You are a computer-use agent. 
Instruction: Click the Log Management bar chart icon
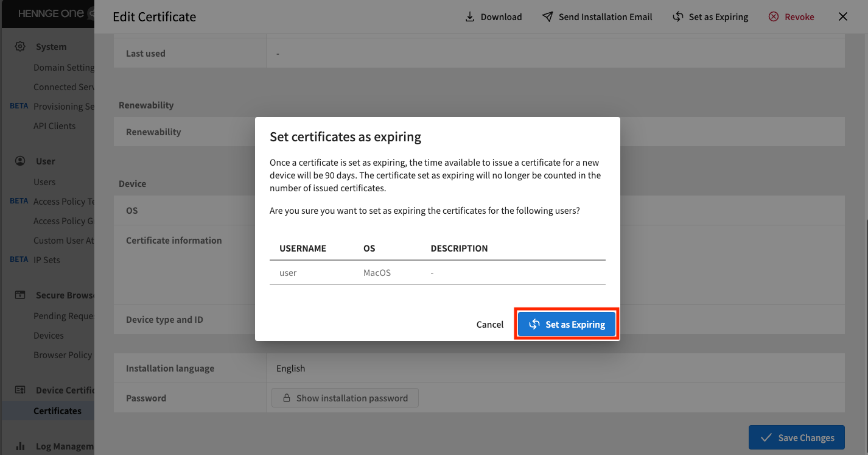20,446
